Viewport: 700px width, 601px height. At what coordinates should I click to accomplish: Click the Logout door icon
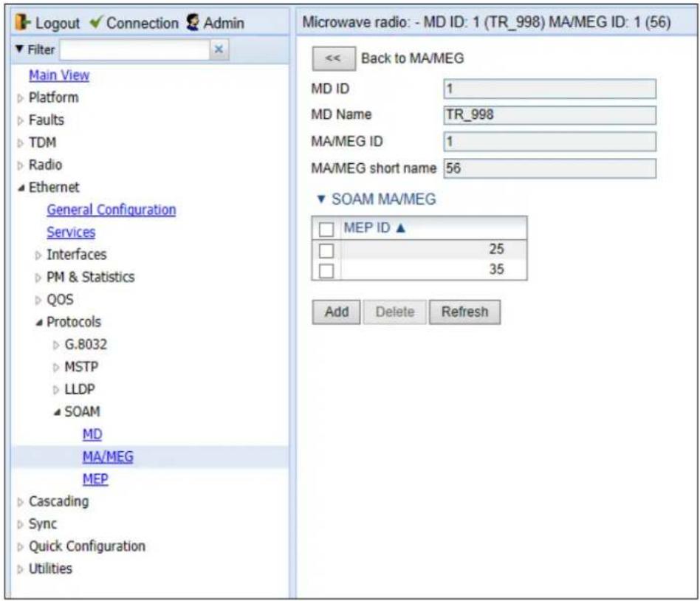[x=22, y=22]
